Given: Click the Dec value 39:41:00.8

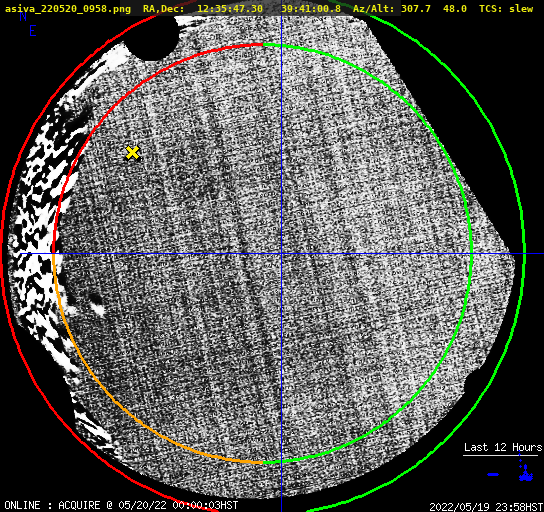Looking at the screenshot, I should [x=311, y=9].
